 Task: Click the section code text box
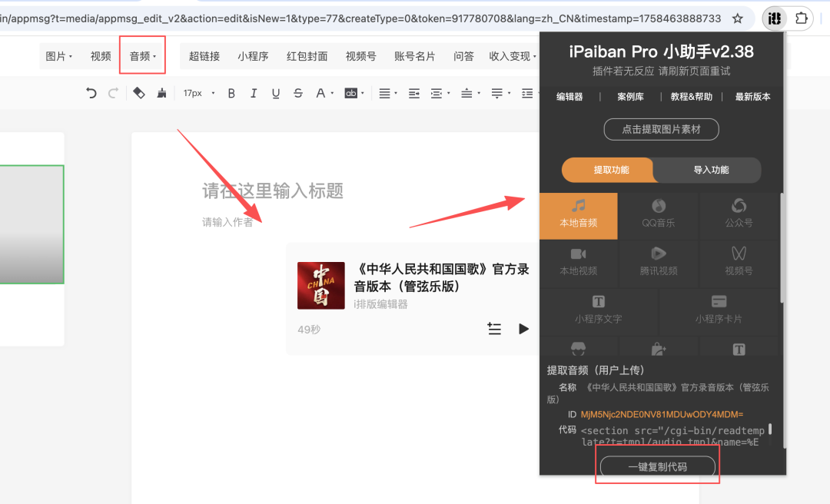672,436
